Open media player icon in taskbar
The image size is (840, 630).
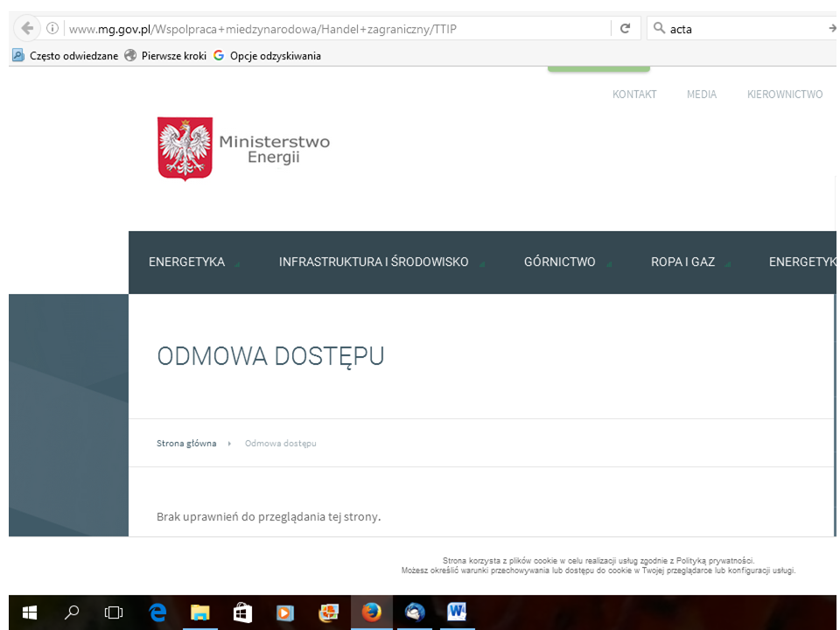(285, 612)
